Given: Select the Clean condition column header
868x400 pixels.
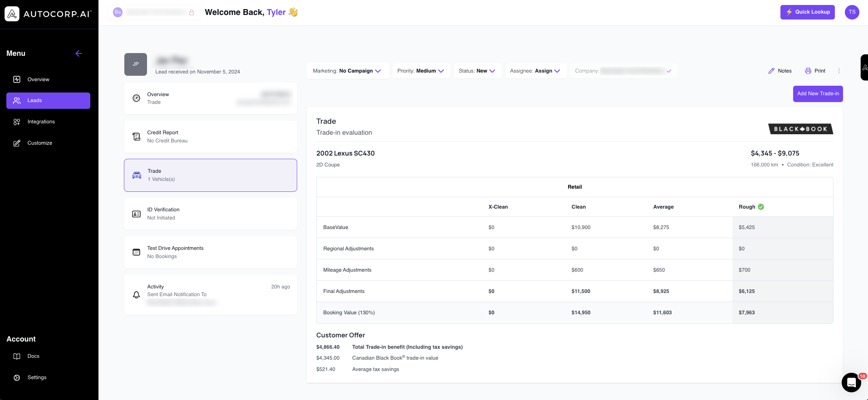Looking at the screenshot, I should 578,207.
